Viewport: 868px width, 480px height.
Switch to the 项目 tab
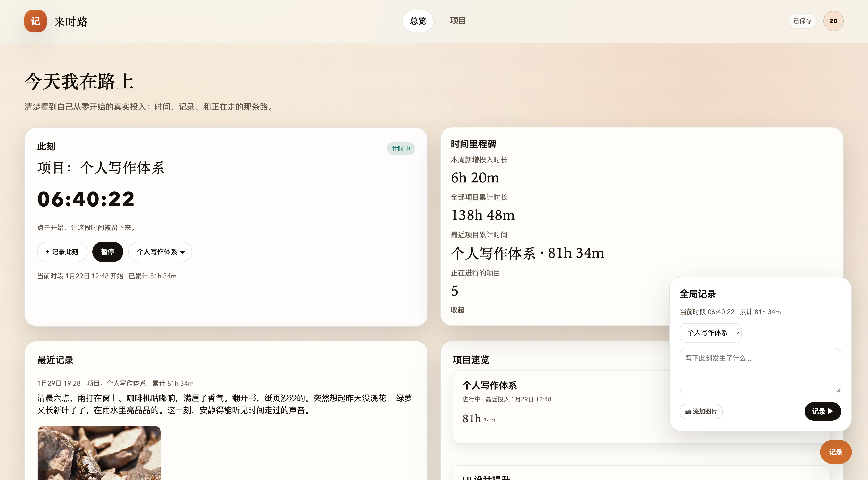coord(458,21)
